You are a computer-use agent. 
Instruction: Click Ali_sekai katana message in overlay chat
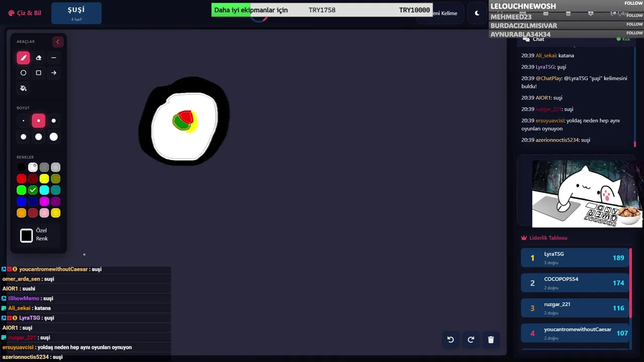click(x=26, y=308)
